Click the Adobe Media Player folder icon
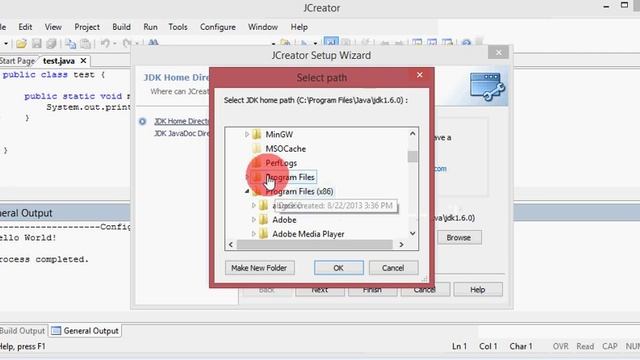 [264, 234]
